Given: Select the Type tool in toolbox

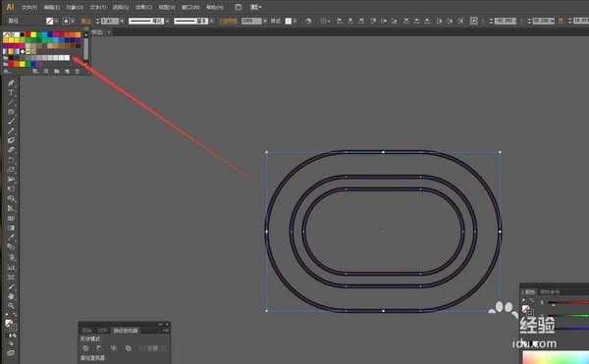Looking at the screenshot, I should coord(11,92).
